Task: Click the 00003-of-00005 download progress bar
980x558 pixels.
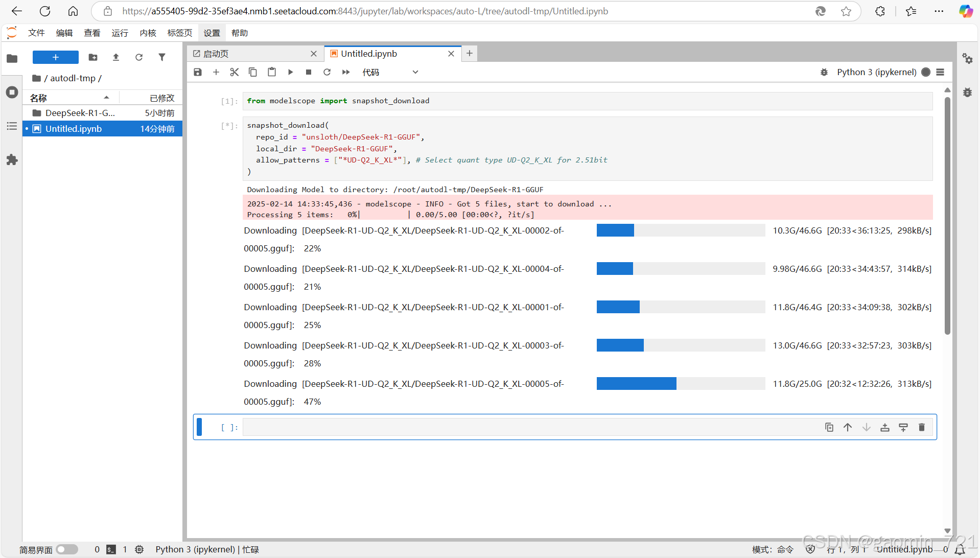Action: point(681,345)
